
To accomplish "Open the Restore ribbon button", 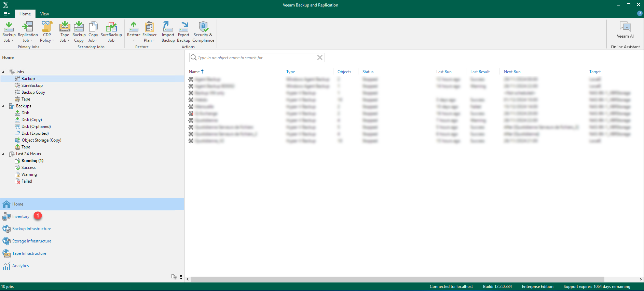I will point(134,32).
